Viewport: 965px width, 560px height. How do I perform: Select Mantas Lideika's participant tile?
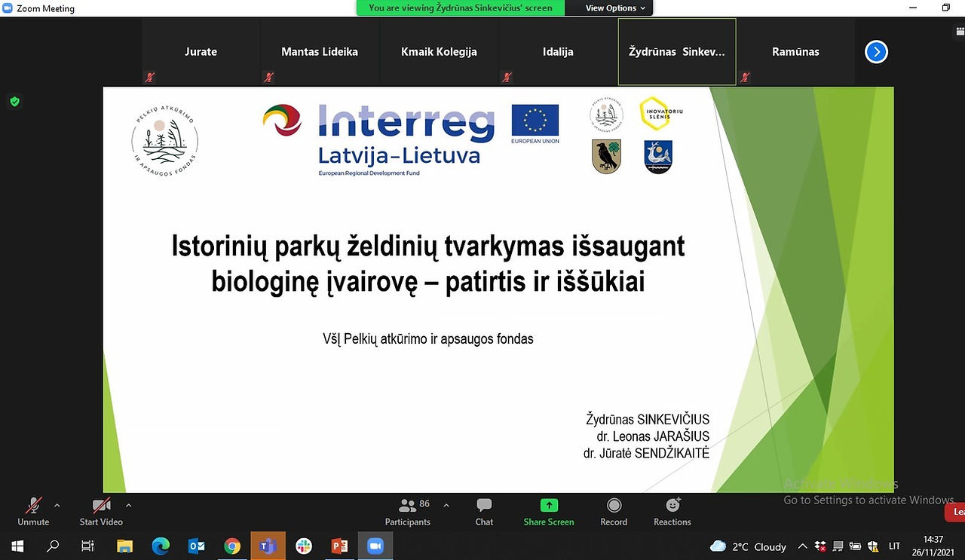[x=320, y=52]
